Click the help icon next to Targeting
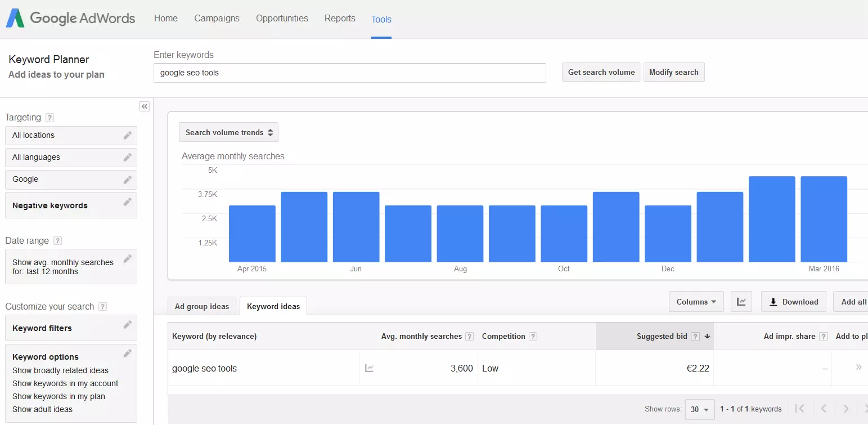The image size is (868, 425). coord(50,118)
